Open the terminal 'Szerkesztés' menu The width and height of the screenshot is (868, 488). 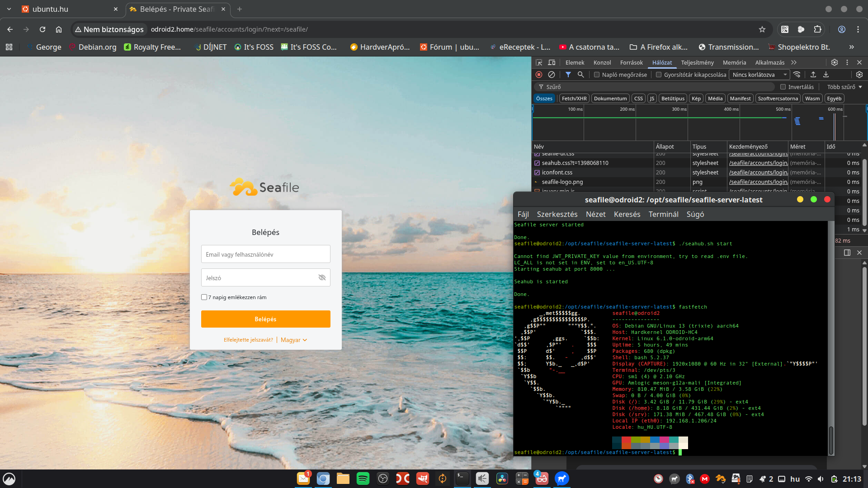[x=557, y=214]
